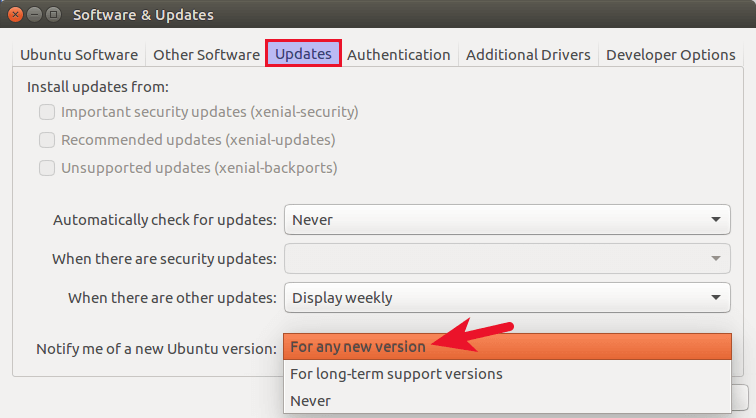Screen dimensions: 756x418
Task: Pick Never in the version notification list
Action: click(x=310, y=401)
